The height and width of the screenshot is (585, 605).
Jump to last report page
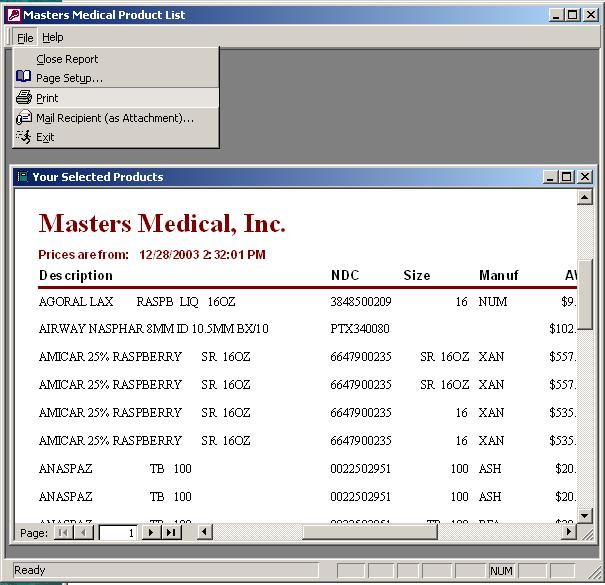171,533
